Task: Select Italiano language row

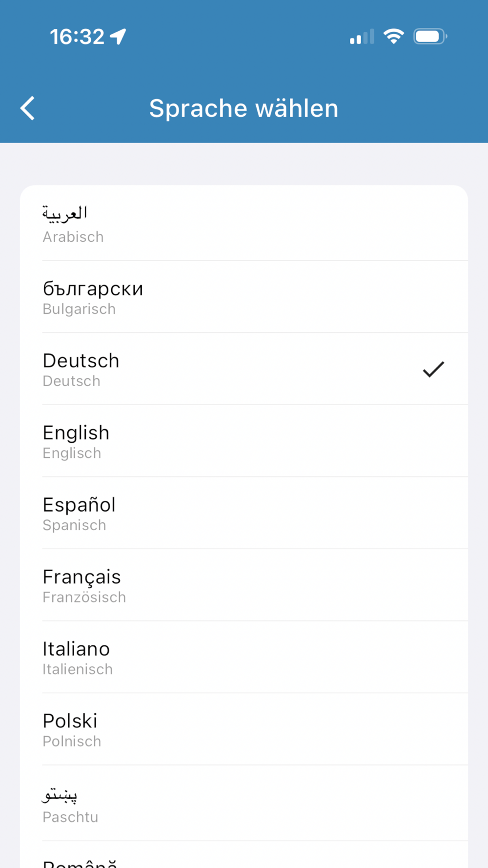Action: pos(244,657)
